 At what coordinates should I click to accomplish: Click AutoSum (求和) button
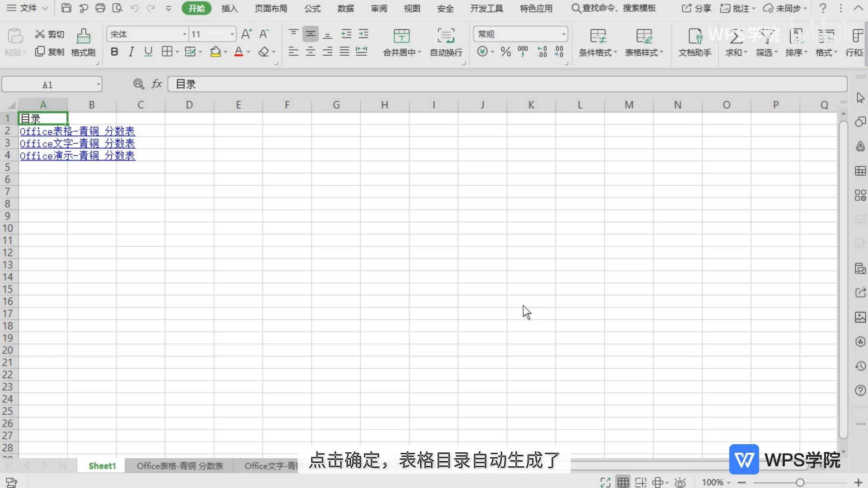click(x=736, y=43)
